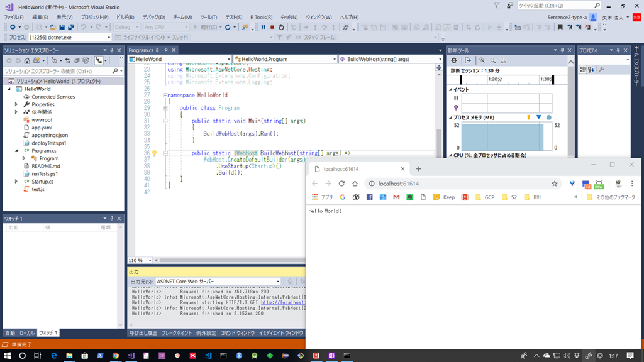Open the output source dropdown
Screen dimensions: 644x362
tap(277, 282)
